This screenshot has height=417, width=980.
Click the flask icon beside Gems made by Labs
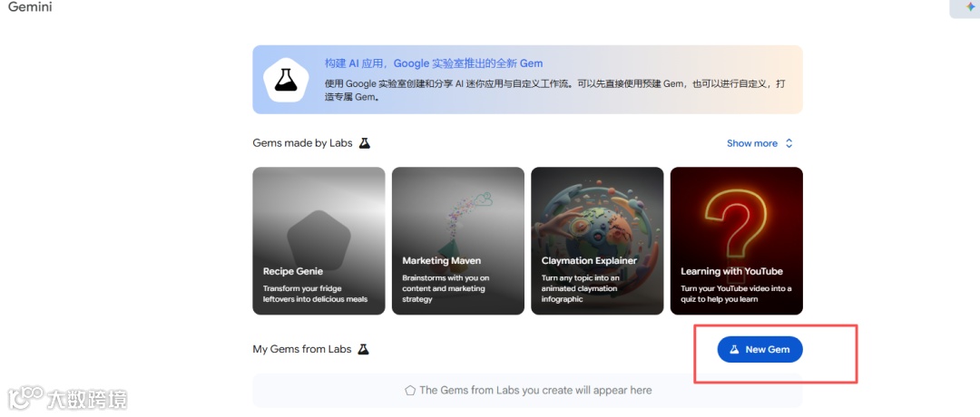[x=365, y=143]
